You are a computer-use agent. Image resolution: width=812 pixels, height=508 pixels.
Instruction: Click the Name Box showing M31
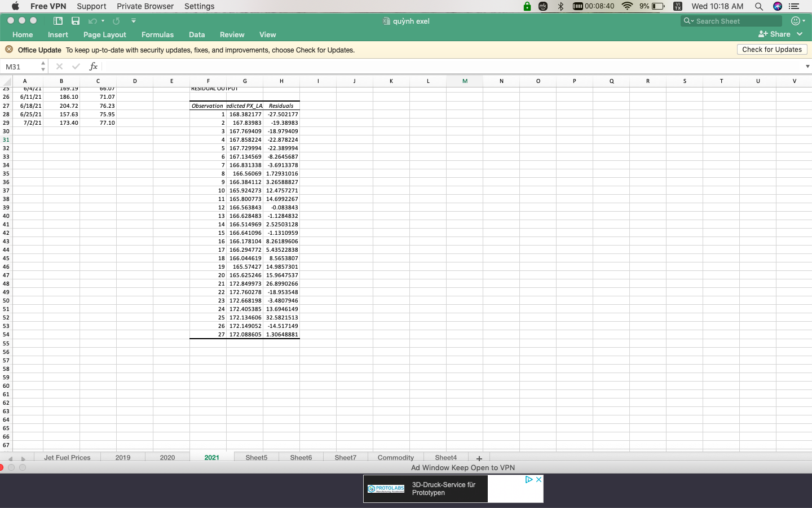[20, 67]
